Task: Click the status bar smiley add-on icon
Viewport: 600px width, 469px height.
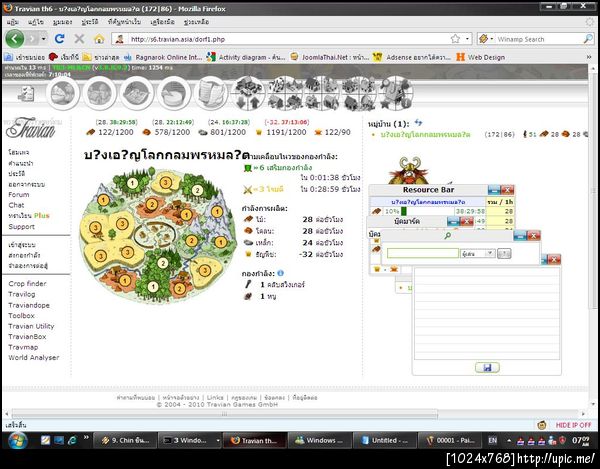Action: [542, 425]
